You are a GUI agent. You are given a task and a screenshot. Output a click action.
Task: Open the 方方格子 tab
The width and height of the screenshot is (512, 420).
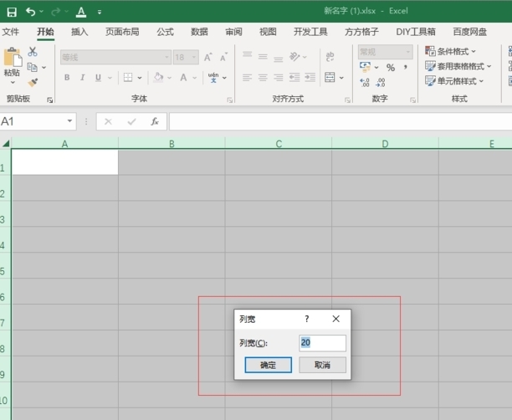[361, 32]
